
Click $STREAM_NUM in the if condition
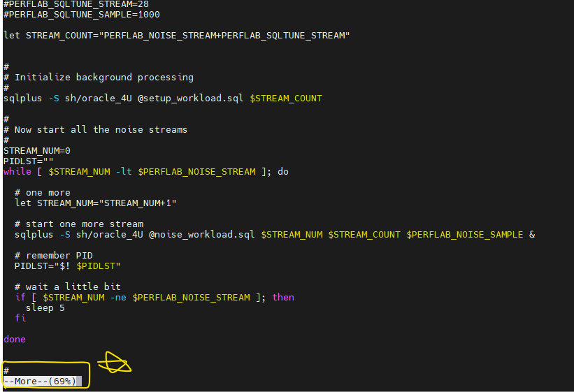73,297
